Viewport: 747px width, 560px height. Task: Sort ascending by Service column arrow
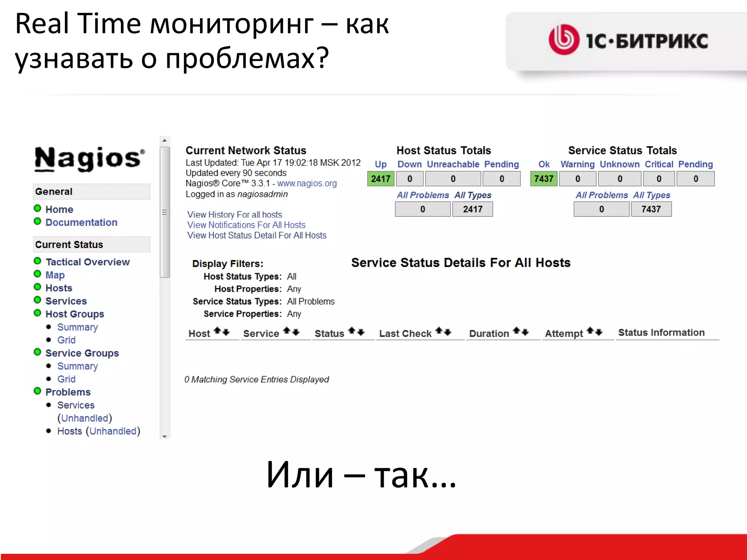287,331
